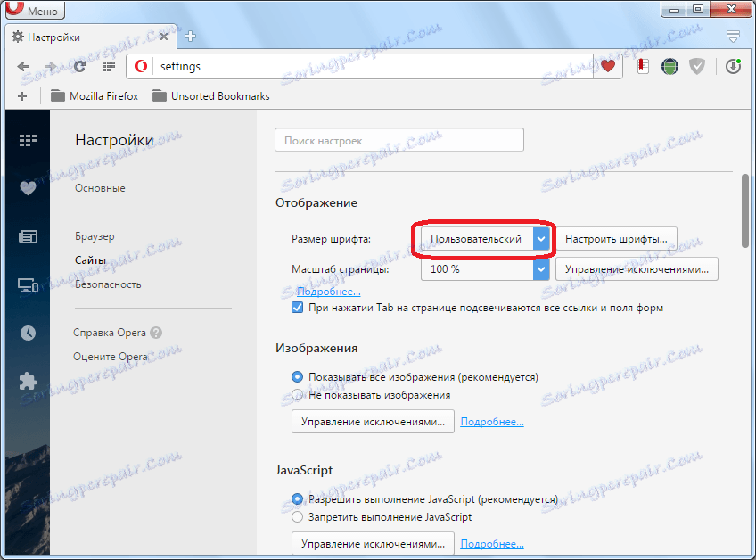Open the tab menu icon at top right
The image size is (756, 560).
click(733, 37)
